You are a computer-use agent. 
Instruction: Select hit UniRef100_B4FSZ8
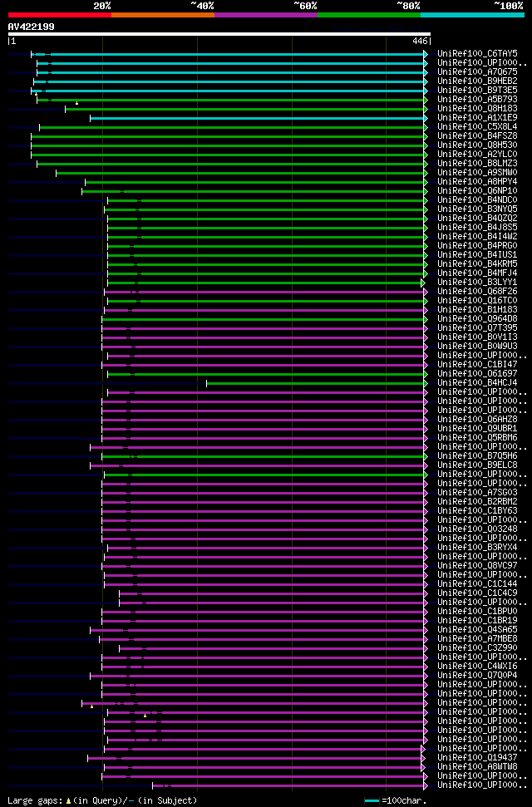tap(477, 135)
